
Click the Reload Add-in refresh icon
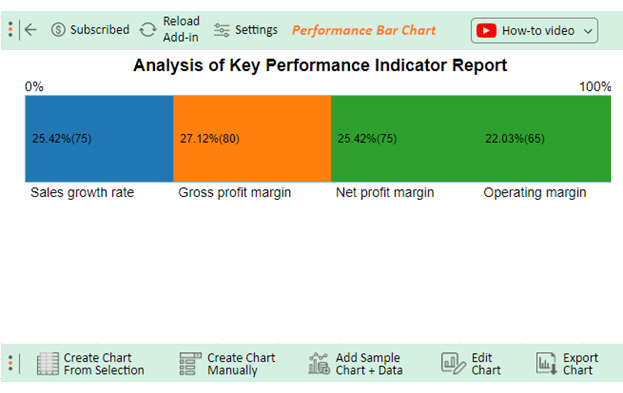tap(148, 30)
